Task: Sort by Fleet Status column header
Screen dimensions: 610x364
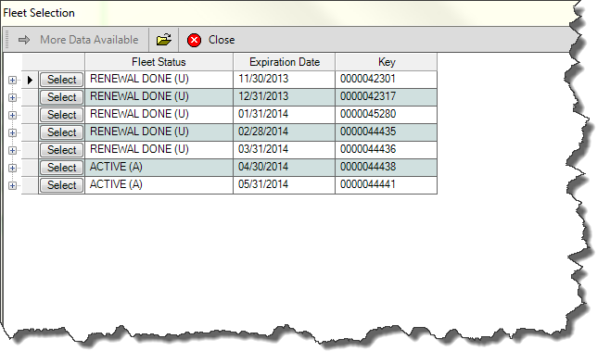Action: 159,62
